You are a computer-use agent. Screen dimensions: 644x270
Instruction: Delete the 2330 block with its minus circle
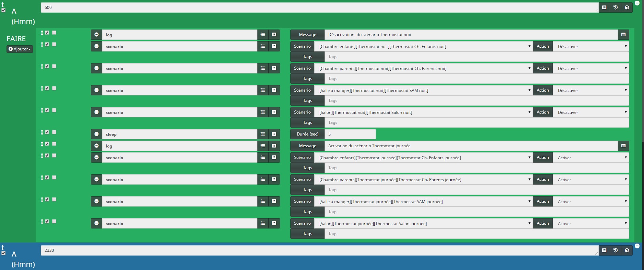tap(637, 246)
